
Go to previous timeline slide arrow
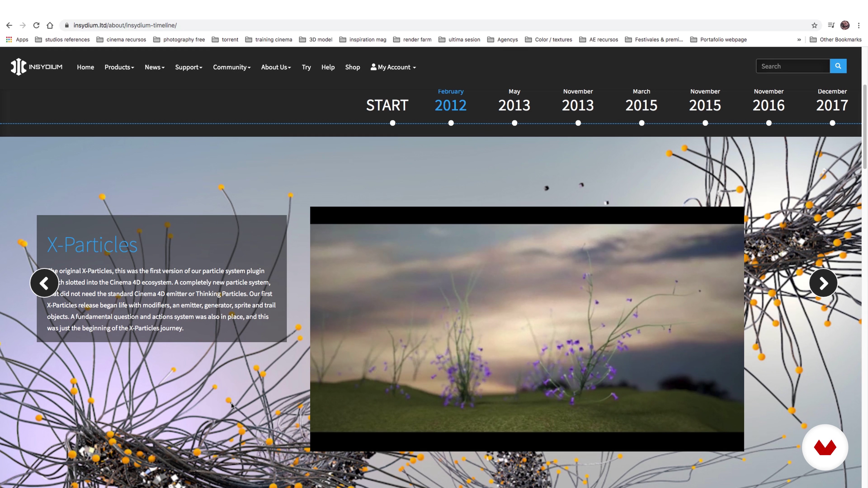pyautogui.click(x=44, y=283)
